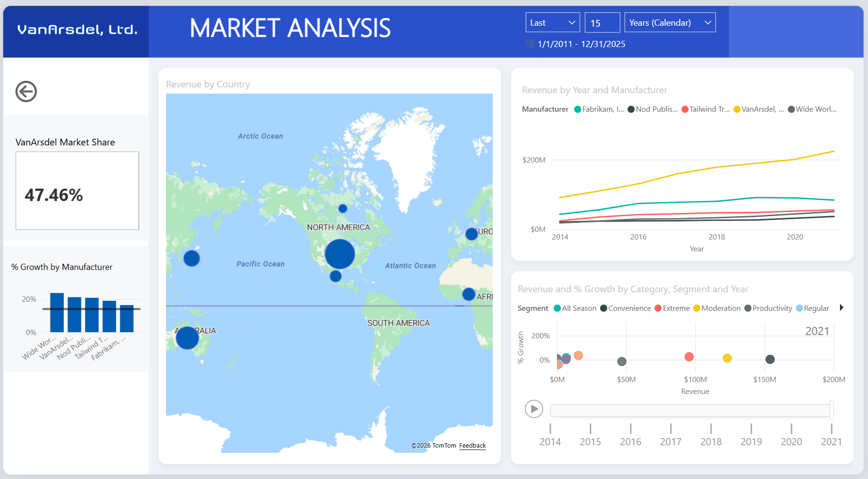Select the Japan bubble on the map
Viewport: 868px width, 479px height.
[x=192, y=258]
